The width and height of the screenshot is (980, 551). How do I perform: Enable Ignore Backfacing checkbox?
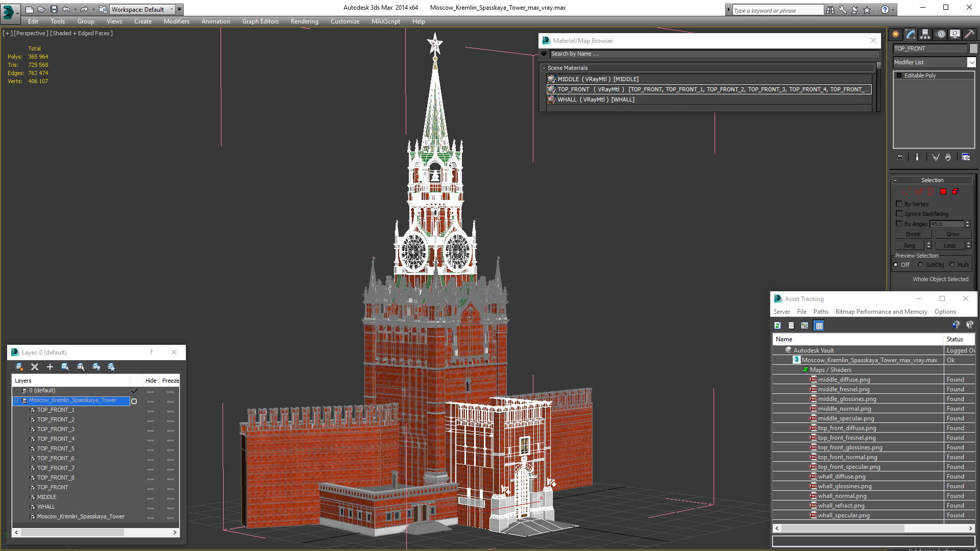(x=899, y=214)
